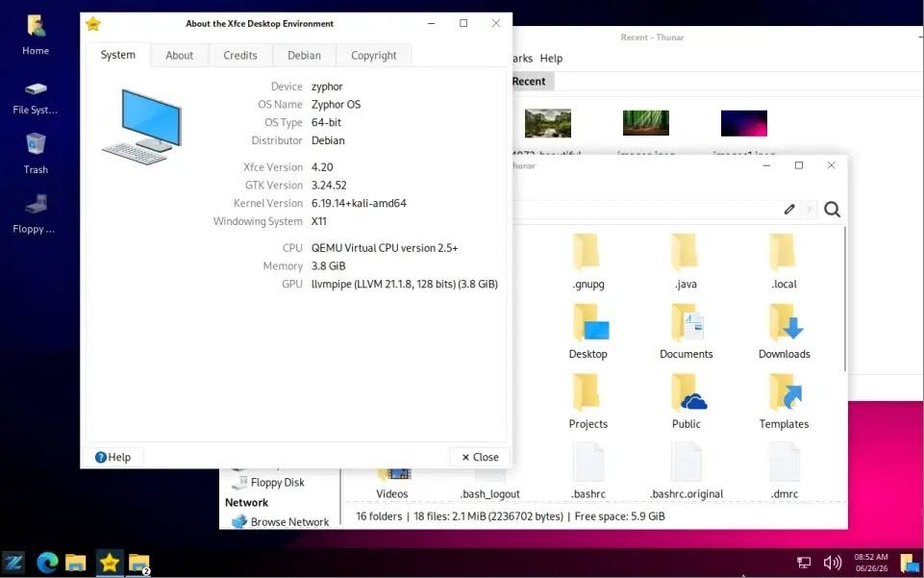Select the Projects folder
The width and height of the screenshot is (924, 578).
[588, 401]
